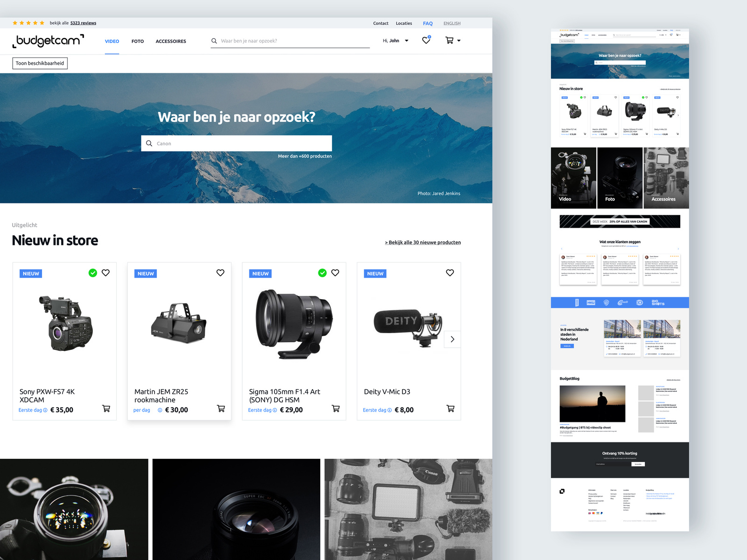
Task: Click the wishlist heart icon in the header
Action: pos(426,41)
